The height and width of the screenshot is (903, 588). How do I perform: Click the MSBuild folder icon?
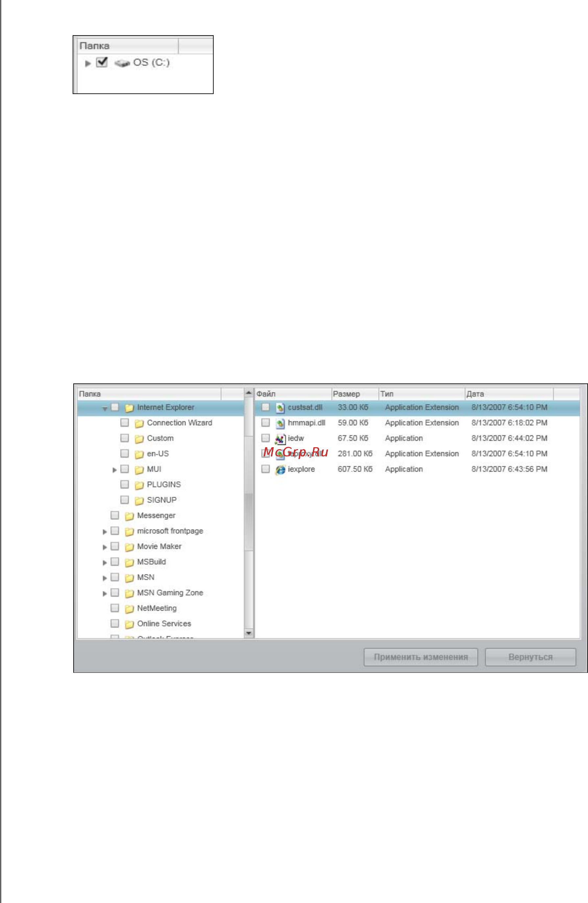click(x=129, y=562)
